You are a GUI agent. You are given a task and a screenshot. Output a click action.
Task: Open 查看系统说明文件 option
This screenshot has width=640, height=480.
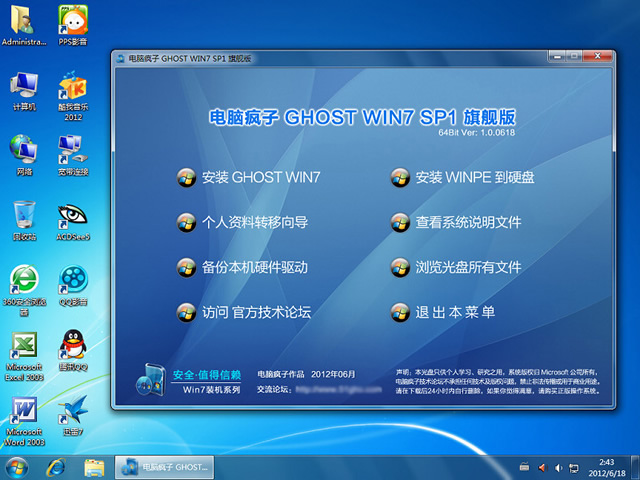(x=468, y=222)
